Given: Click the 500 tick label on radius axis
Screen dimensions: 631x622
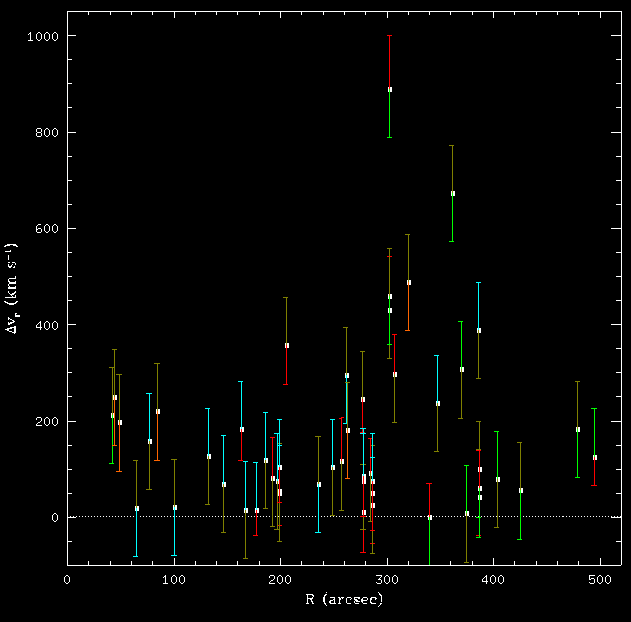Looking at the screenshot, I should pyautogui.click(x=600, y=580).
